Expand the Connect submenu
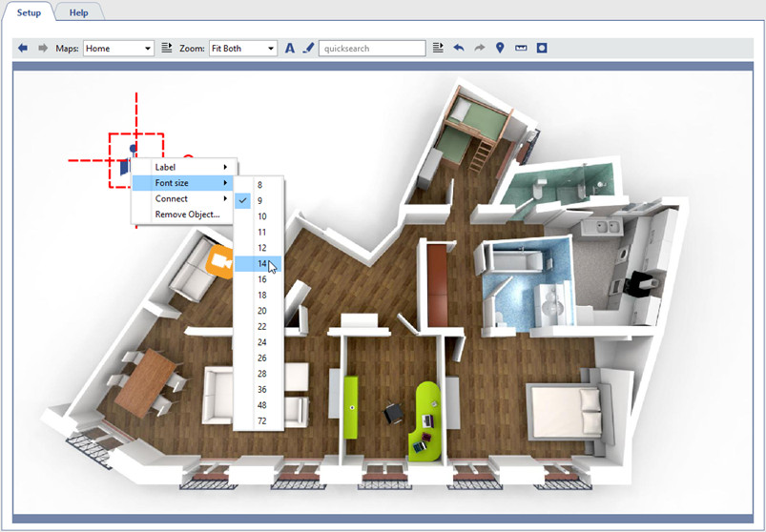Image resolution: width=766 pixels, height=532 pixels. coord(182,199)
